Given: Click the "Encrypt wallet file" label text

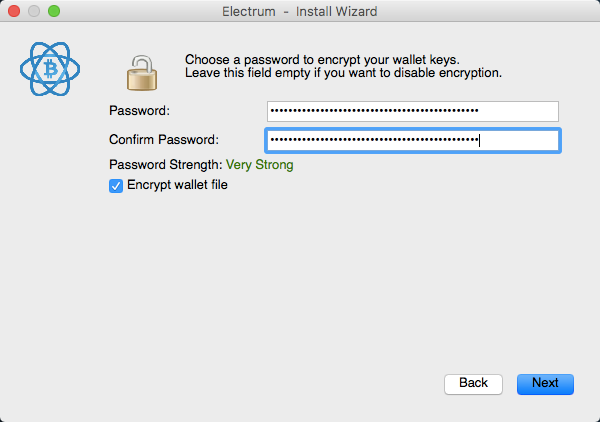Looking at the screenshot, I should [x=177, y=185].
